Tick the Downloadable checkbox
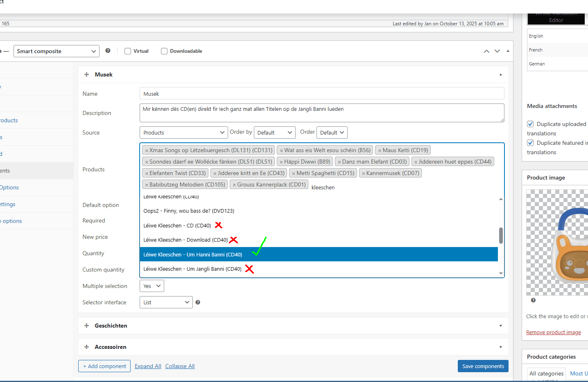588x382 pixels. pos(164,51)
